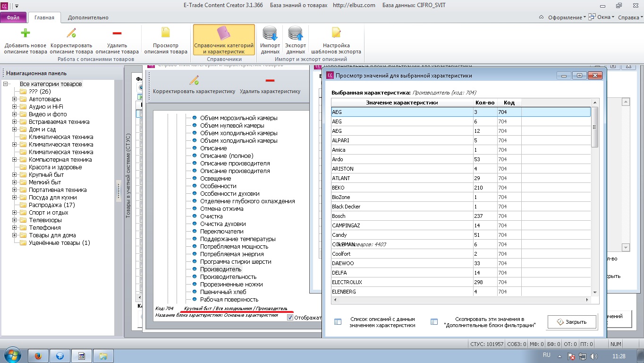Click the blue globe app icon in the taskbar

coord(60,355)
